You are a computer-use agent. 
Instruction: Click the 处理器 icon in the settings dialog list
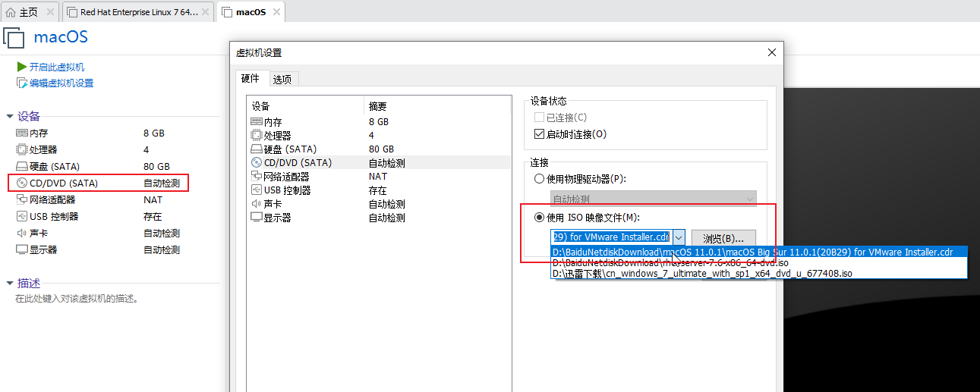pos(257,135)
